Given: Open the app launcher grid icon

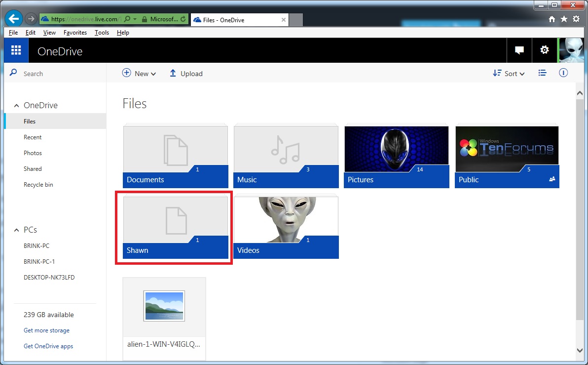Looking at the screenshot, I should 16,50.
